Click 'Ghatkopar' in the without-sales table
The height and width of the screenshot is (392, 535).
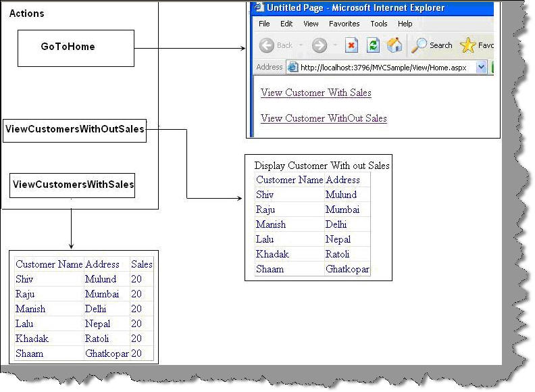click(x=347, y=269)
